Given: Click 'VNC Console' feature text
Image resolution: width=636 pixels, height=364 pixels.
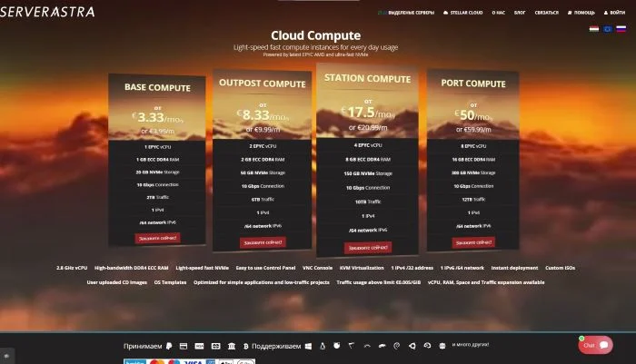Looking at the screenshot, I should click(317, 268).
